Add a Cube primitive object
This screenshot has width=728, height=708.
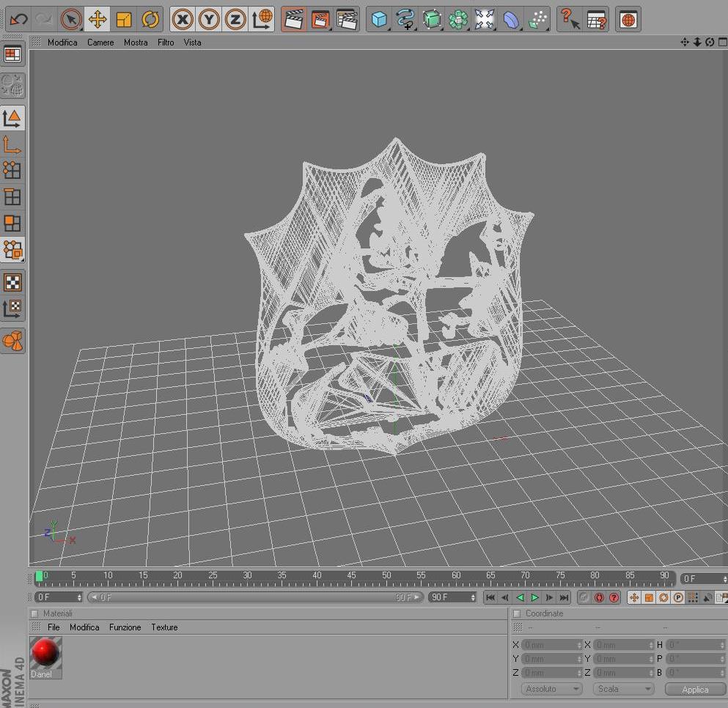point(379,20)
